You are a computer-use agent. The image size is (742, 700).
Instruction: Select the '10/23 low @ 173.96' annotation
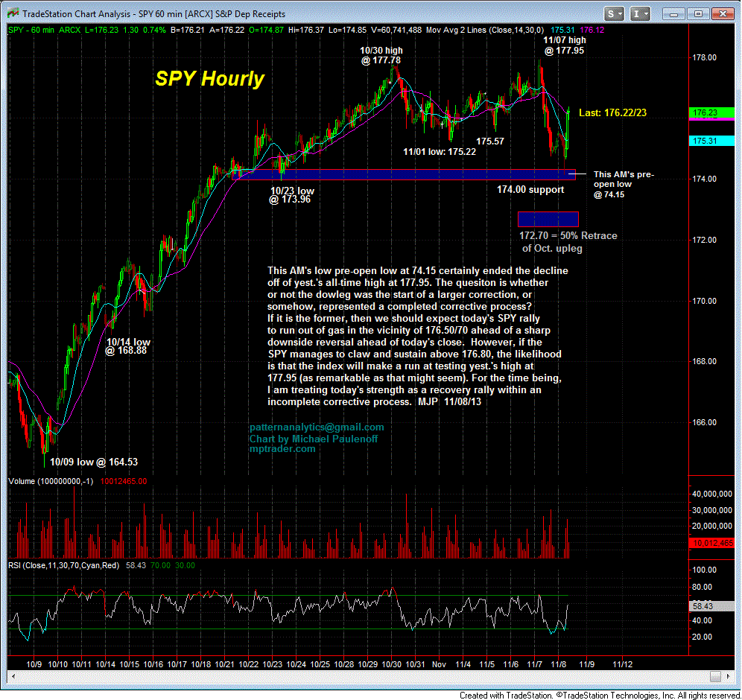click(x=291, y=195)
